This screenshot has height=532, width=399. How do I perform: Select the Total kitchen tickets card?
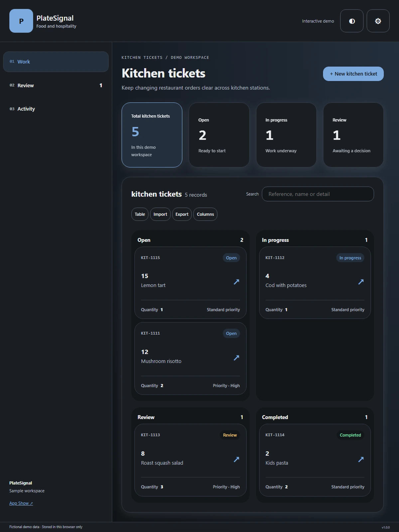(152, 135)
